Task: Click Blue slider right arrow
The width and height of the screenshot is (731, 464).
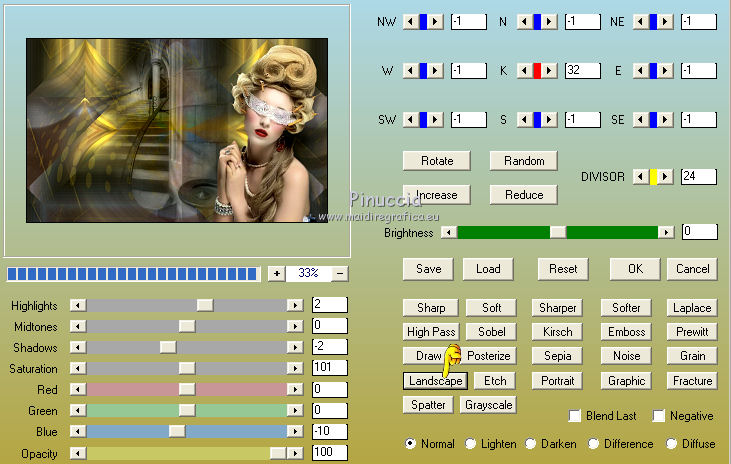Action: (x=295, y=431)
